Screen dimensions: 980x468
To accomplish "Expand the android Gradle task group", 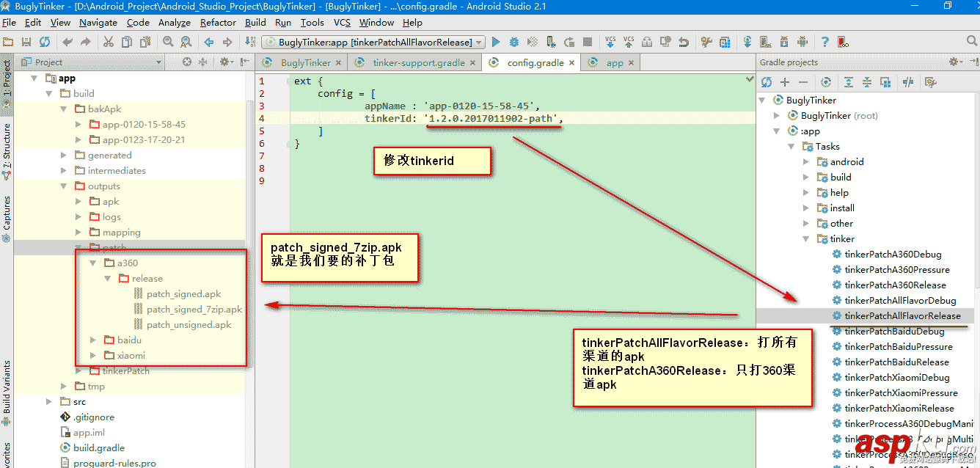I will coord(806,162).
